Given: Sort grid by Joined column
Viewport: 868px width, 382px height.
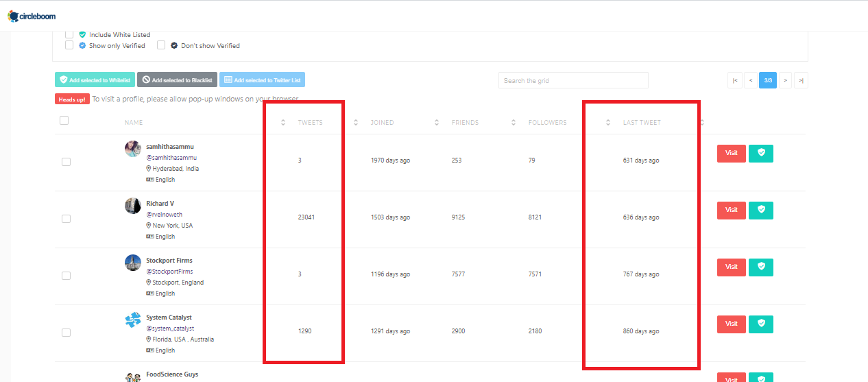Looking at the screenshot, I should (x=382, y=123).
